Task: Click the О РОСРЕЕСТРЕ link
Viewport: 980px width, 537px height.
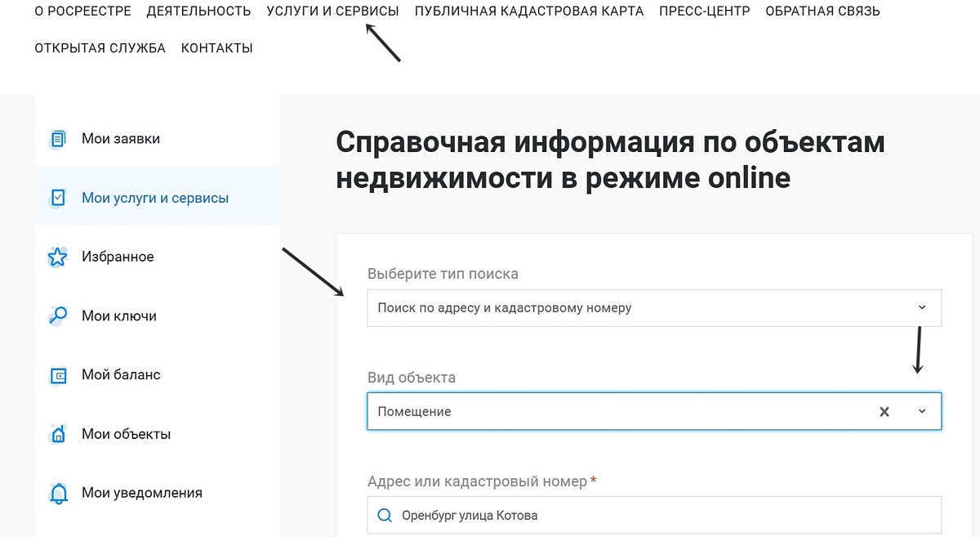Action: pos(82,11)
